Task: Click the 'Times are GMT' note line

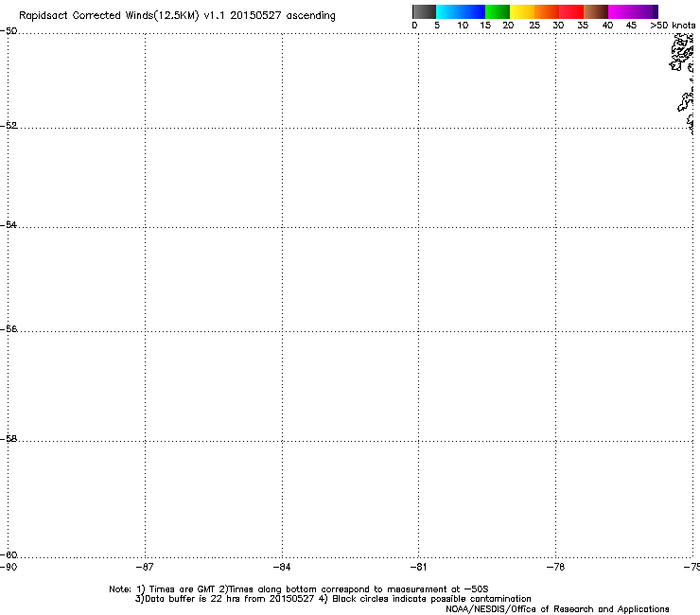Action: coord(299,589)
